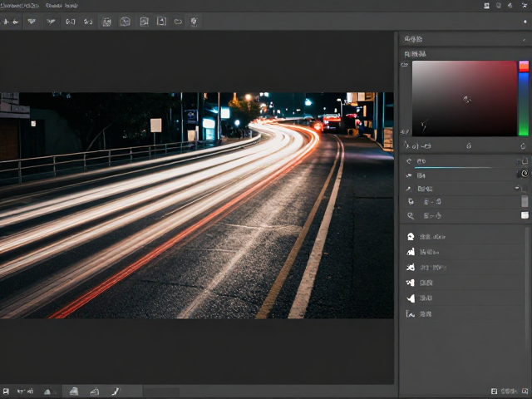Click the spiral icon in the second property row

point(525,174)
